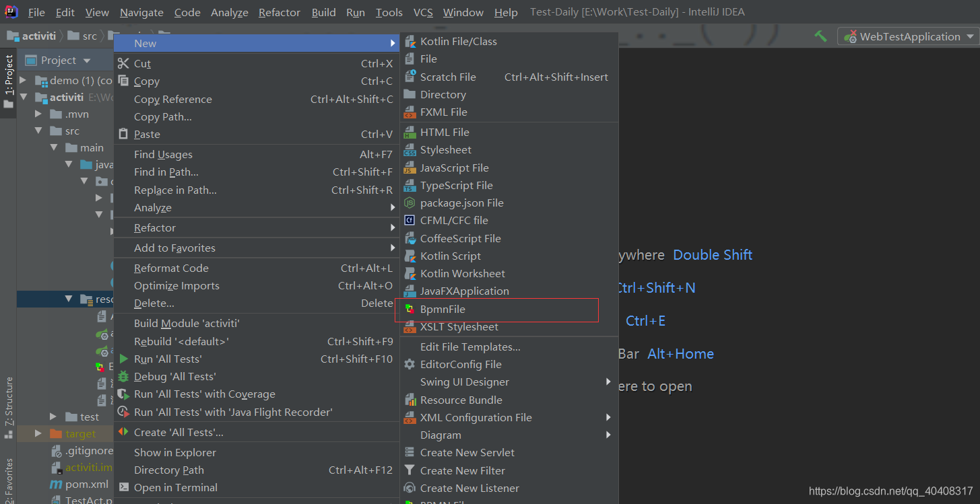Image resolution: width=980 pixels, height=504 pixels.
Task: Click the IntelliJ IDEA logo icon
Action: coord(12,11)
